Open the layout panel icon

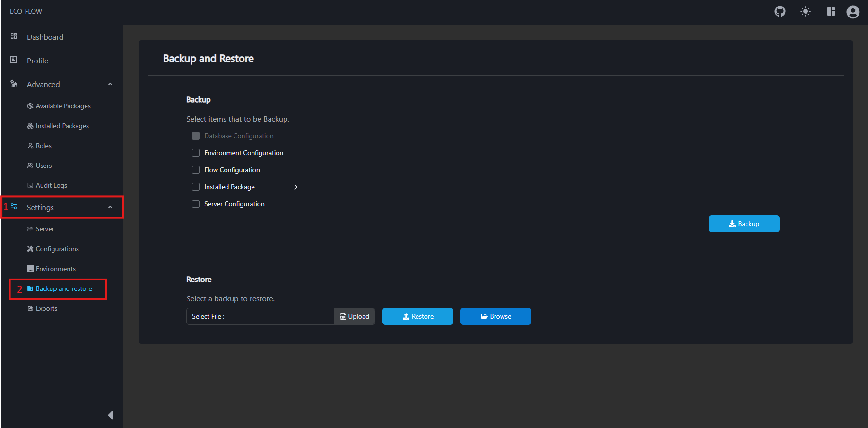pos(831,11)
